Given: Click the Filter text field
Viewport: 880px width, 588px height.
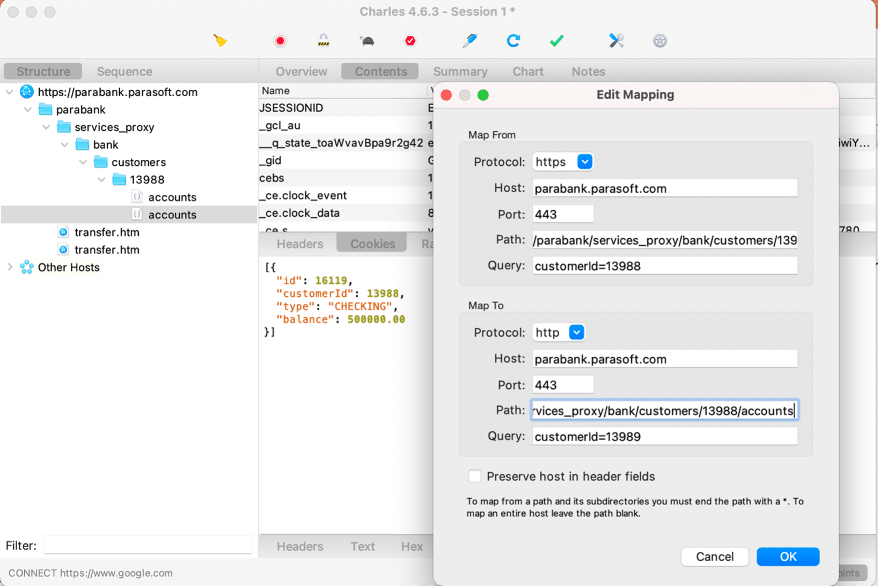Looking at the screenshot, I should click(x=148, y=546).
